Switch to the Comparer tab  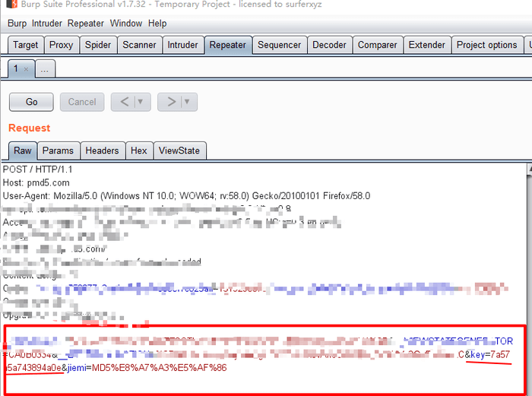377,45
